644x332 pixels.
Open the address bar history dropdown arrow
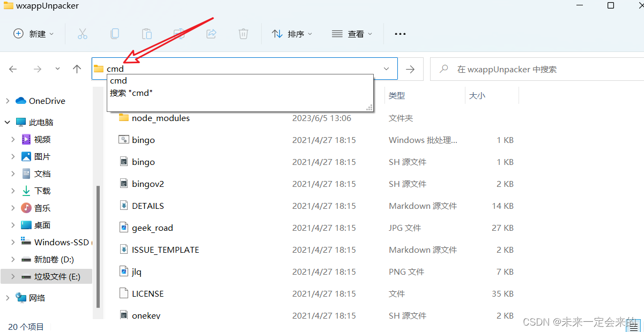click(386, 69)
